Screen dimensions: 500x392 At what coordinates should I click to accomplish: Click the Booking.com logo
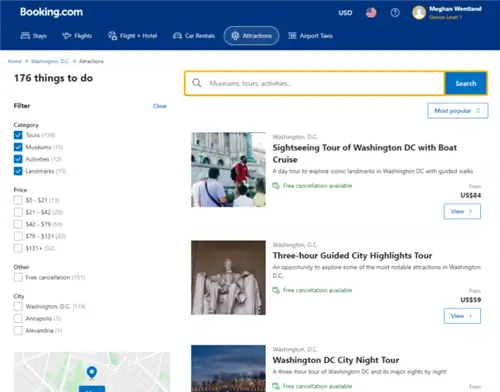click(x=51, y=12)
